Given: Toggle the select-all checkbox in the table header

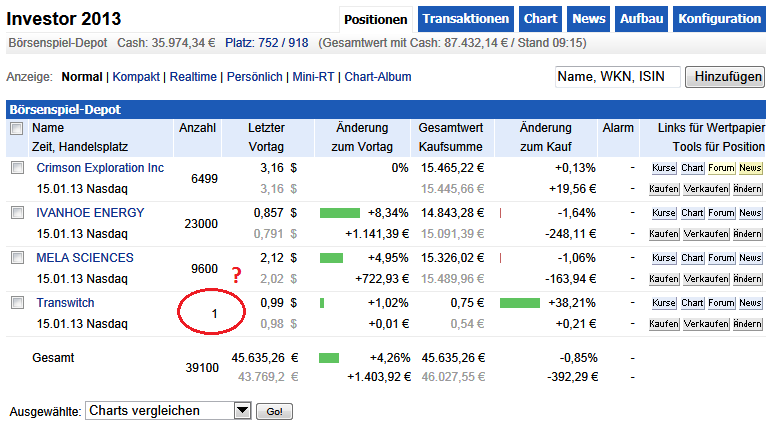Looking at the screenshot, I should (x=17, y=129).
